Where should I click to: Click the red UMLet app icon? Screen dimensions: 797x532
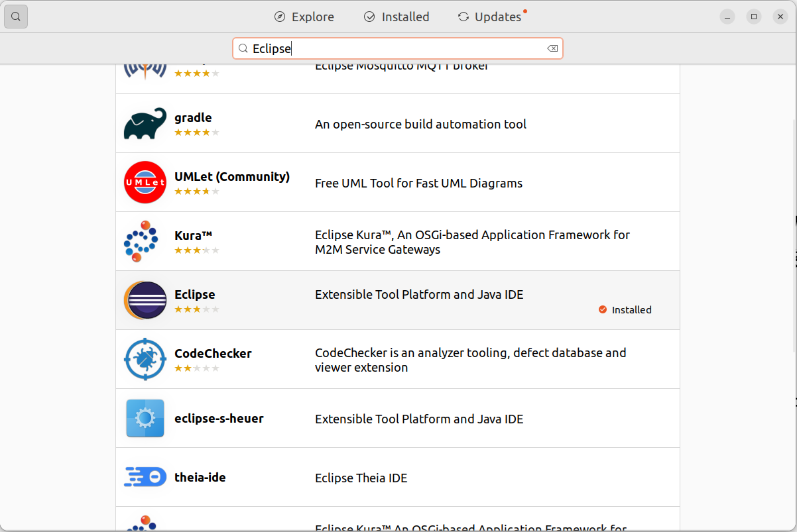coord(145,182)
